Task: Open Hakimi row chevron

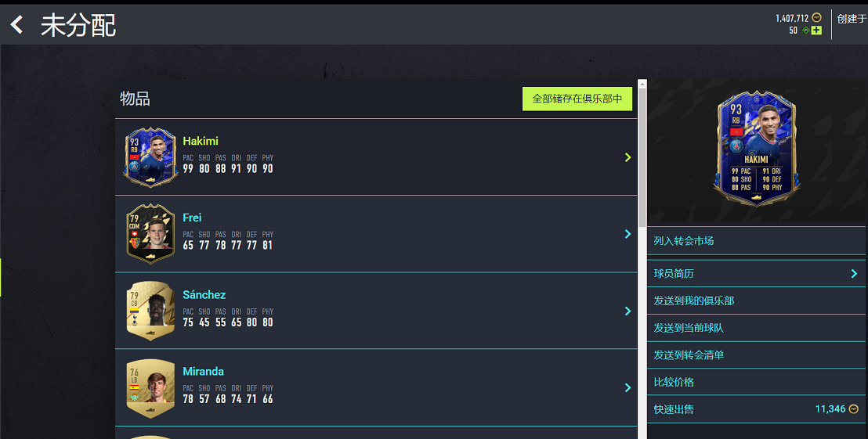Action: [x=627, y=157]
